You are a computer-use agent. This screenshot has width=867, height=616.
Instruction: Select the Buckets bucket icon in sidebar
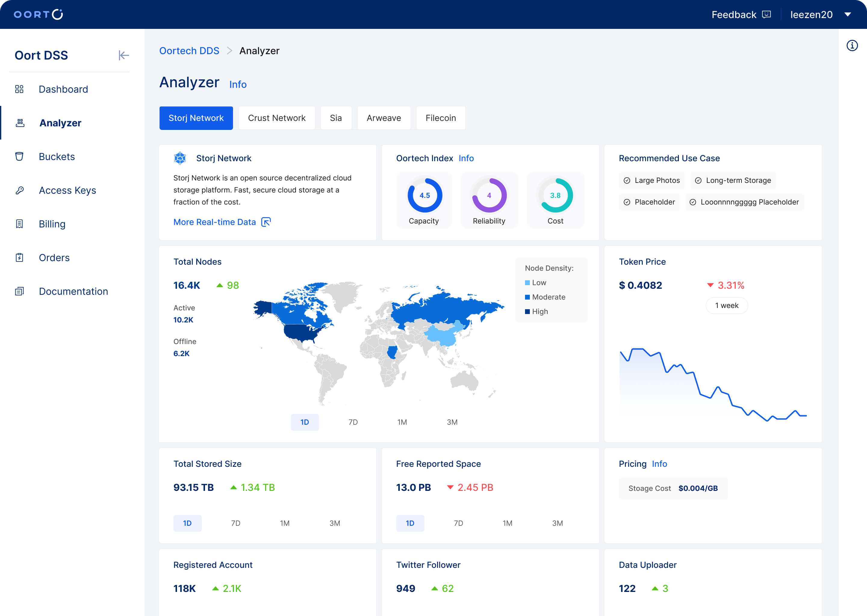coord(19,156)
